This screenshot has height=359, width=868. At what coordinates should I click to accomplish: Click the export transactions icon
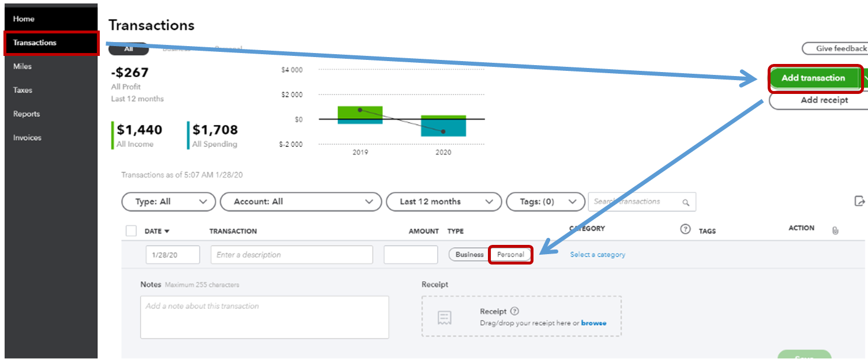pos(859,201)
